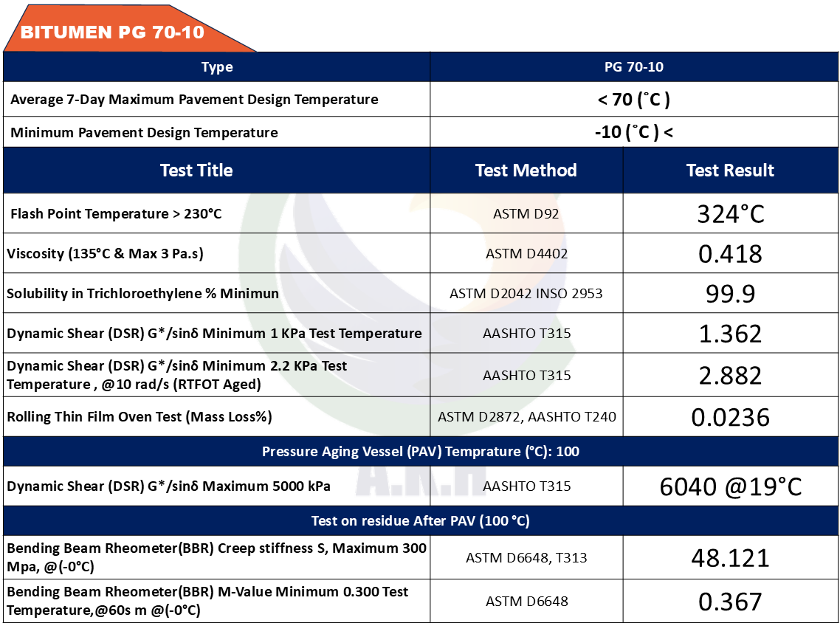840x623 pixels.
Task: Click the '< 70 (°C)' value
Action: (x=634, y=100)
